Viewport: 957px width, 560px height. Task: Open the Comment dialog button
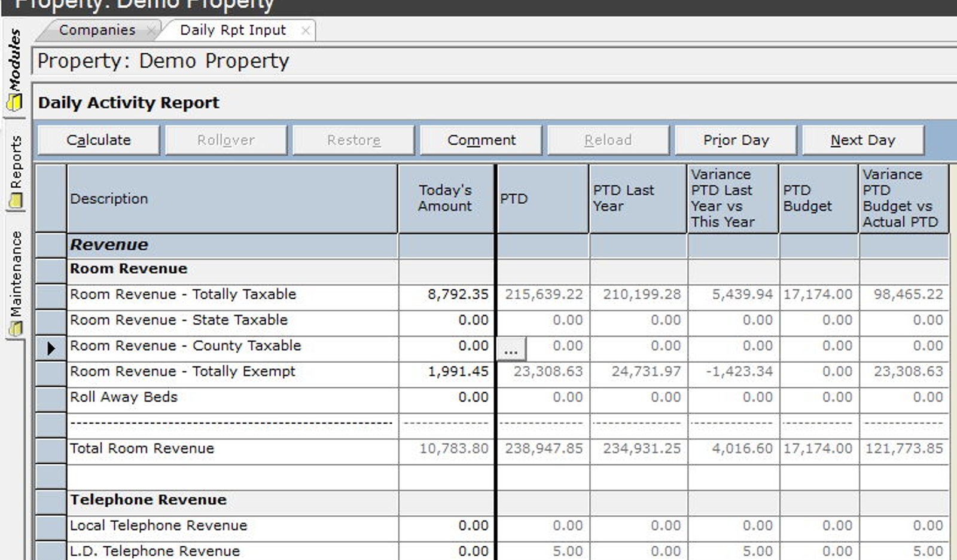481,140
